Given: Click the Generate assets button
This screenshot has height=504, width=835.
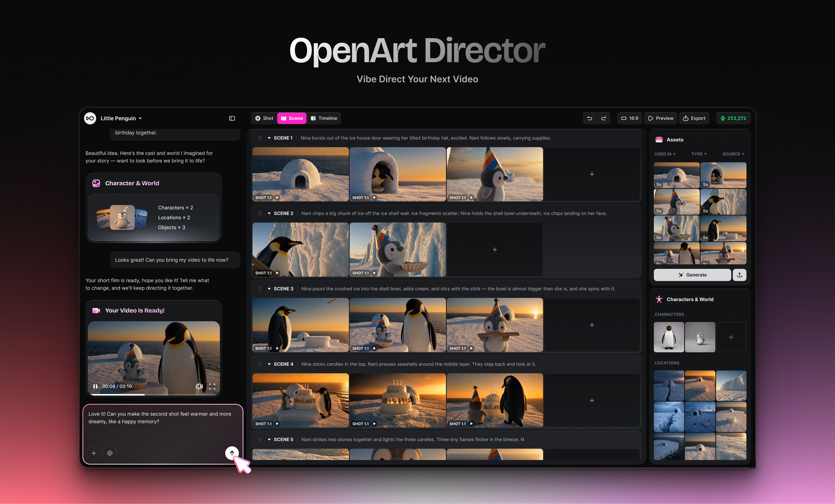Looking at the screenshot, I should [692, 275].
